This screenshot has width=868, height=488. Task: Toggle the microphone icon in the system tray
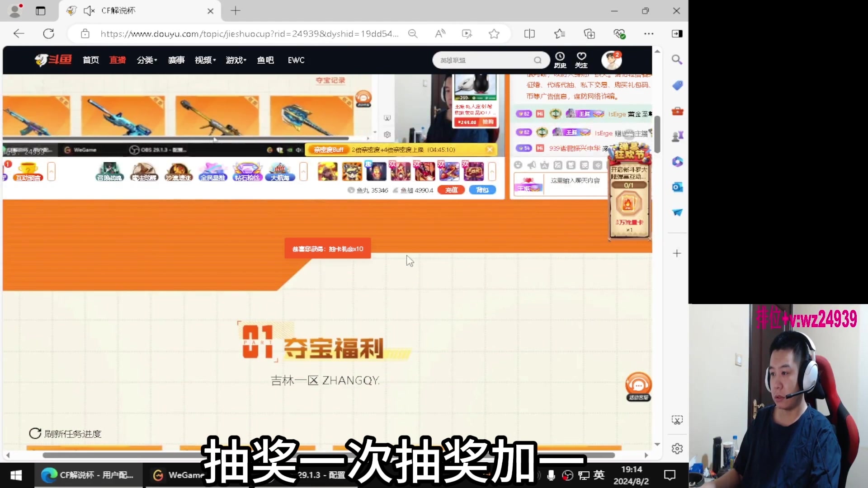tap(550, 475)
